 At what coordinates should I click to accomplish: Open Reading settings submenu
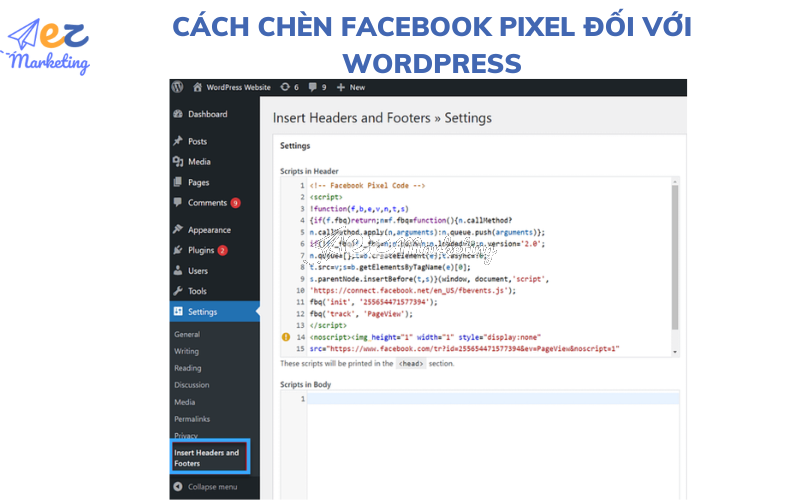coord(187,368)
